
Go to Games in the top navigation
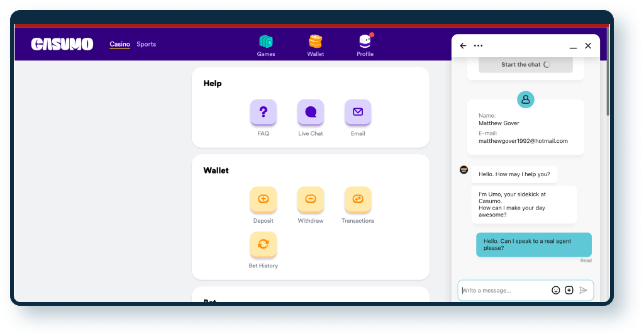[x=266, y=45]
